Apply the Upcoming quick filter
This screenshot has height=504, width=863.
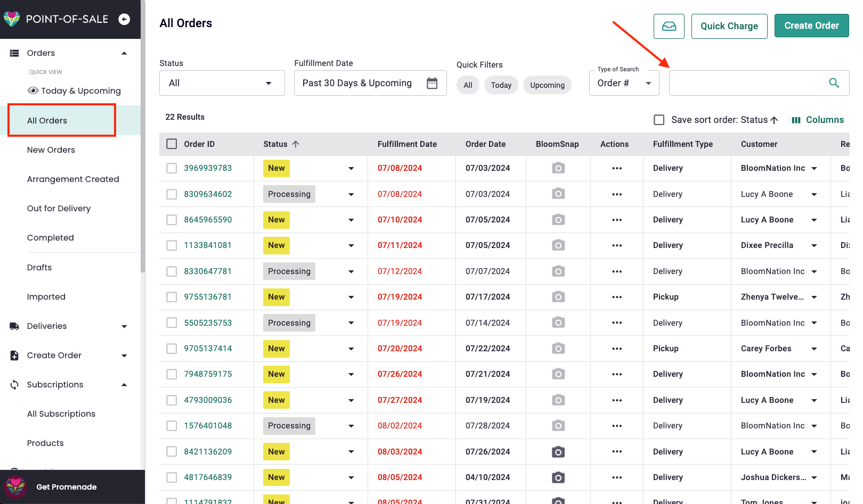click(547, 85)
